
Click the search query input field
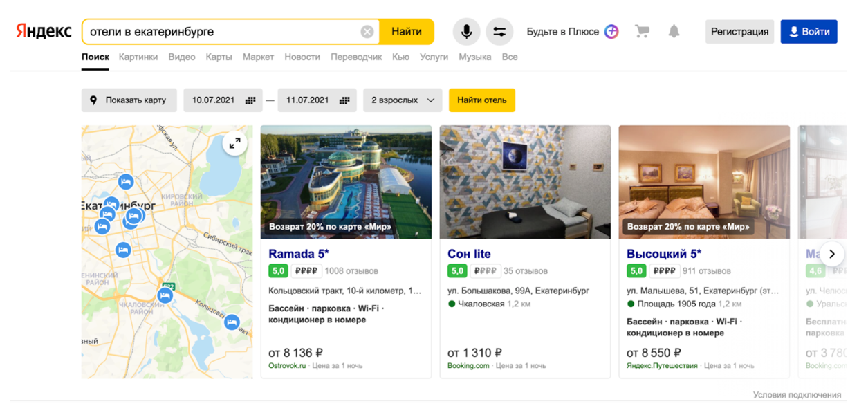[x=221, y=32]
